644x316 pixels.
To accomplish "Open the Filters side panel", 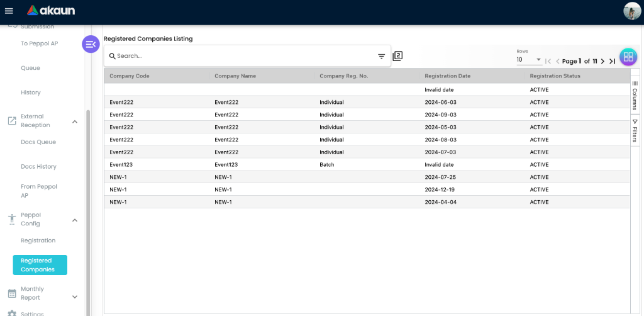I will pos(635,130).
